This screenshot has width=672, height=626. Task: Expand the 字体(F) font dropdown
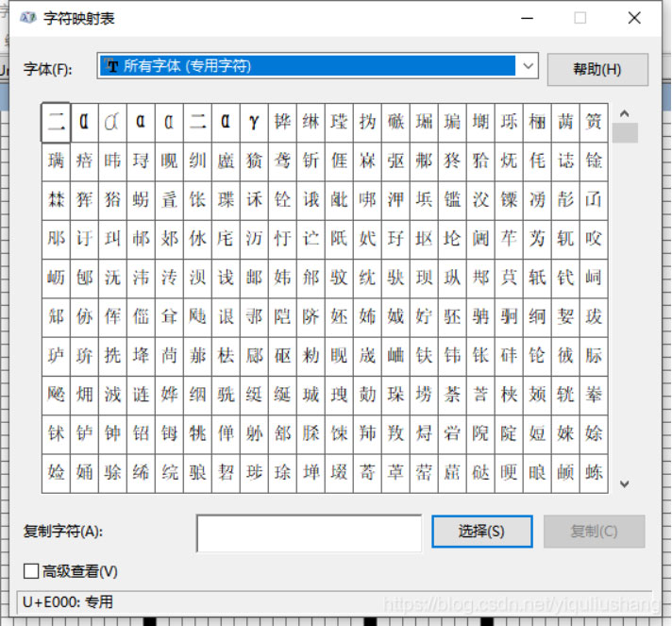click(x=529, y=67)
